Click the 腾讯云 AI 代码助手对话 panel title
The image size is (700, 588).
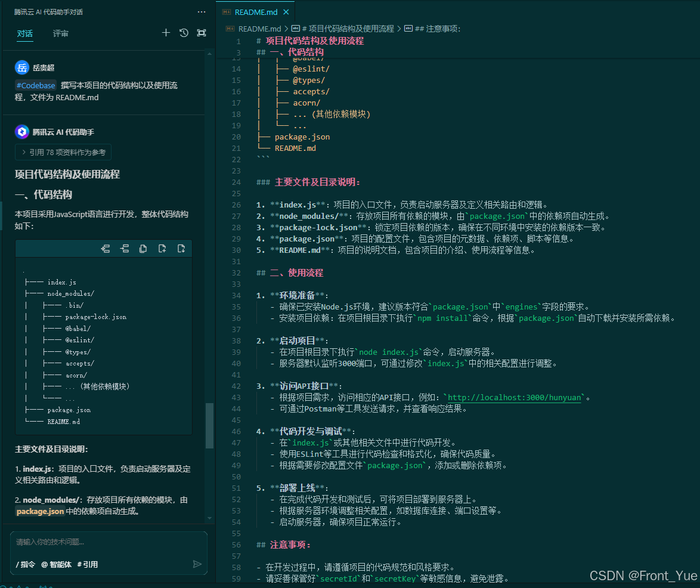coord(48,12)
